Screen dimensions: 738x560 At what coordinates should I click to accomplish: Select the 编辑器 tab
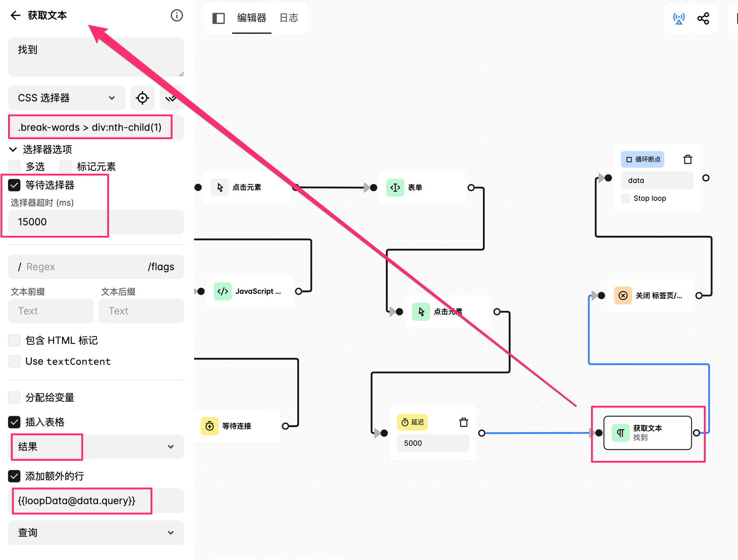[251, 18]
